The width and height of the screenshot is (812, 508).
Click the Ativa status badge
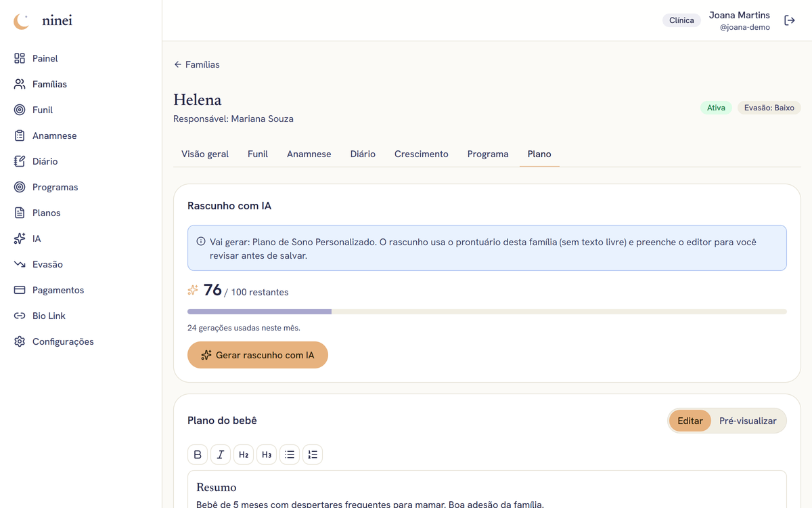716,108
